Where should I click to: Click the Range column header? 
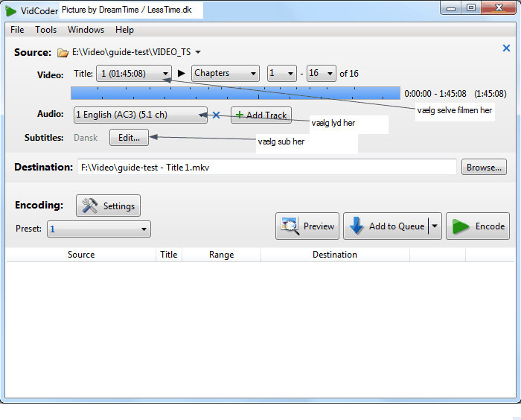click(221, 255)
